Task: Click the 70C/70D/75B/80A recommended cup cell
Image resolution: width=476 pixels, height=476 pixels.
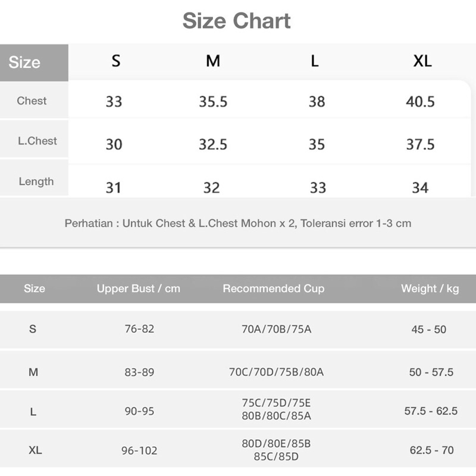Action: (x=276, y=372)
